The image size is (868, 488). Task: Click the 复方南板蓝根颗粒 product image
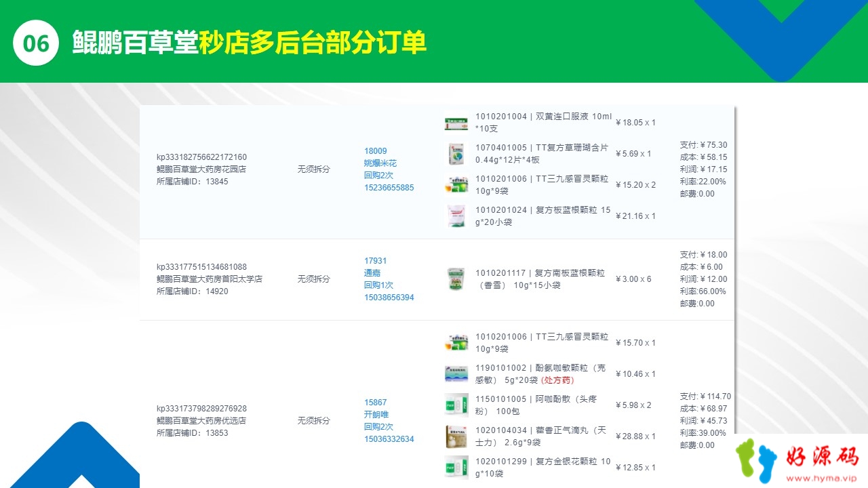pyautogui.click(x=456, y=279)
